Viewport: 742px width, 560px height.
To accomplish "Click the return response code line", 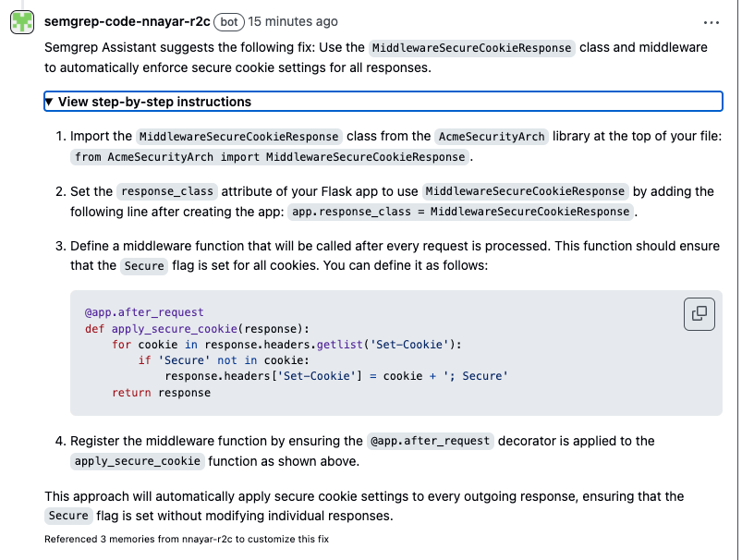I will click(162, 393).
